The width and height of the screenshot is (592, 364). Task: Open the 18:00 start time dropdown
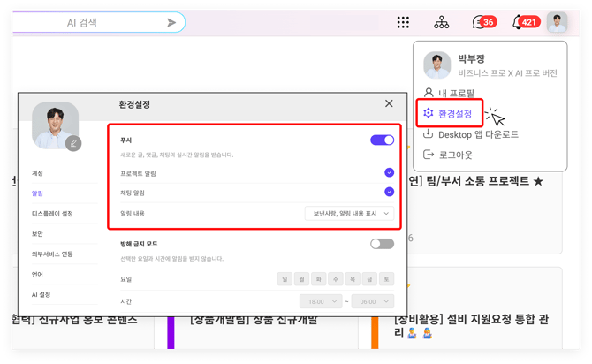pos(322,300)
